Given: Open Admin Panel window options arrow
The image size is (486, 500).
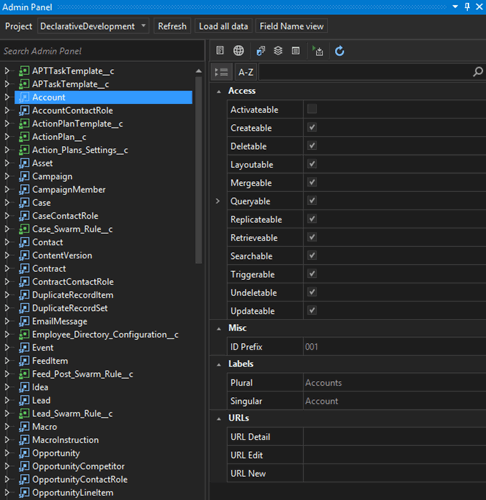Looking at the screenshot, I should 455,7.
